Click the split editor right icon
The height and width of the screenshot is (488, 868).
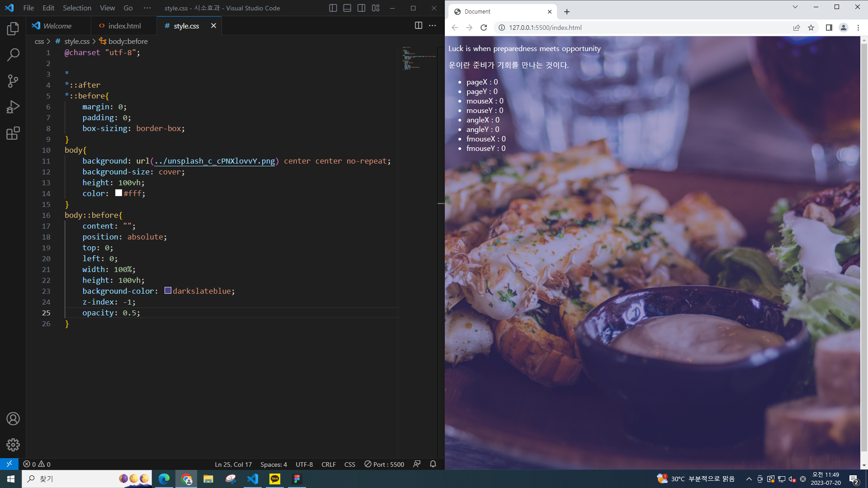pyautogui.click(x=419, y=26)
